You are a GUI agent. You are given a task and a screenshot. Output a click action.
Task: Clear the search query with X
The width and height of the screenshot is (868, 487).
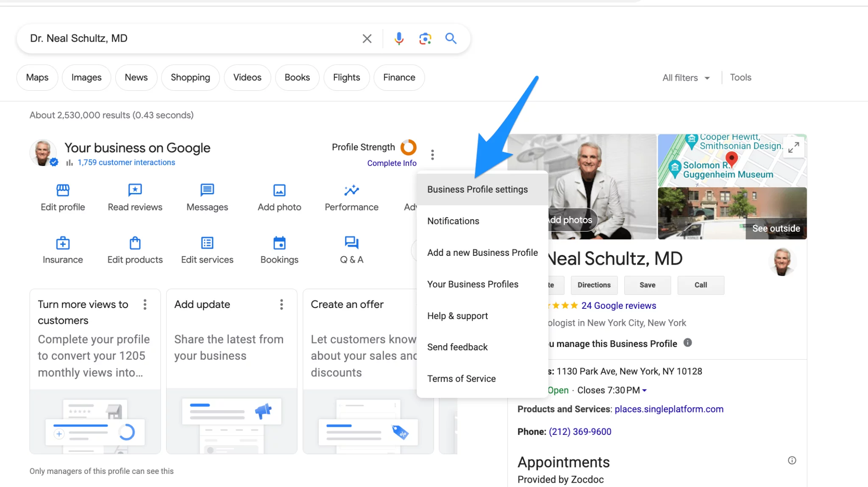367,39
